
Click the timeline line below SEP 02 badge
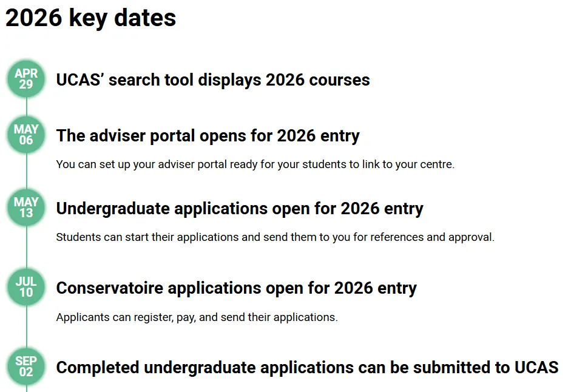point(26,389)
